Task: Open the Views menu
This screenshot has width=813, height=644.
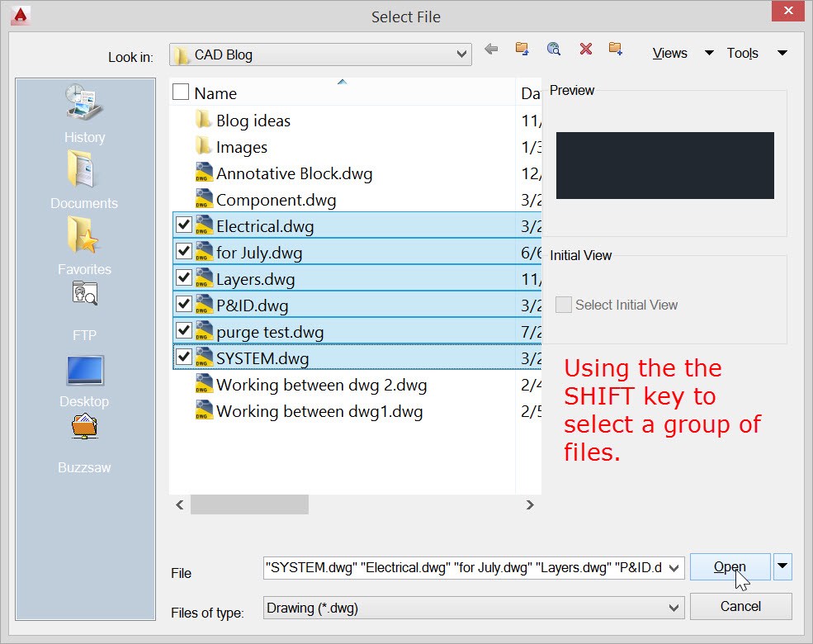Action: [x=669, y=53]
